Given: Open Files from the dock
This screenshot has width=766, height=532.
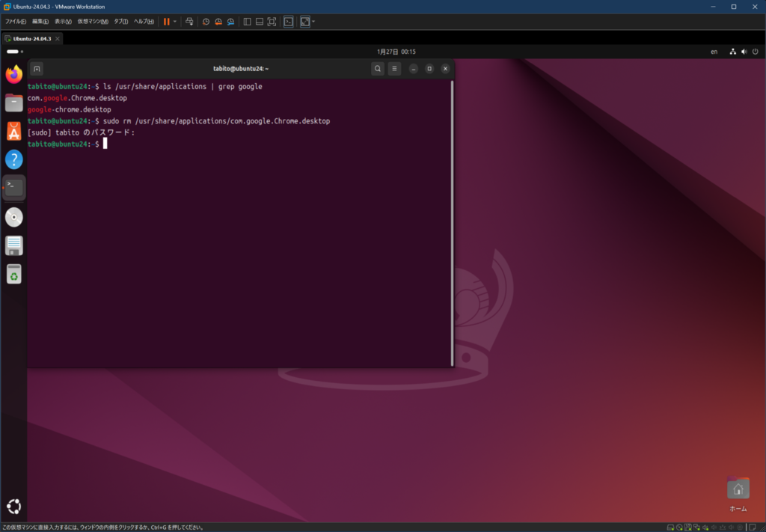Looking at the screenshot, I should click(14, 103).
